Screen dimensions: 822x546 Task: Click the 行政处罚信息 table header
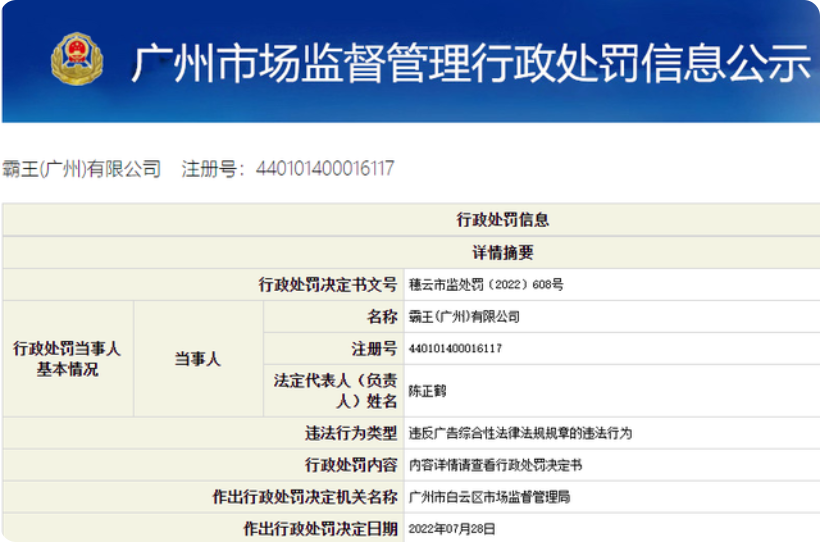click(502, 220)
